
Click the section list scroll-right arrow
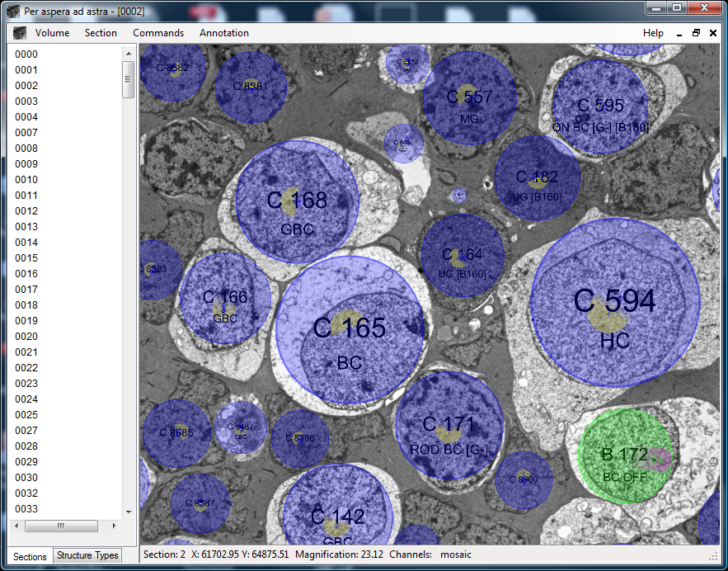click(116, 526)
